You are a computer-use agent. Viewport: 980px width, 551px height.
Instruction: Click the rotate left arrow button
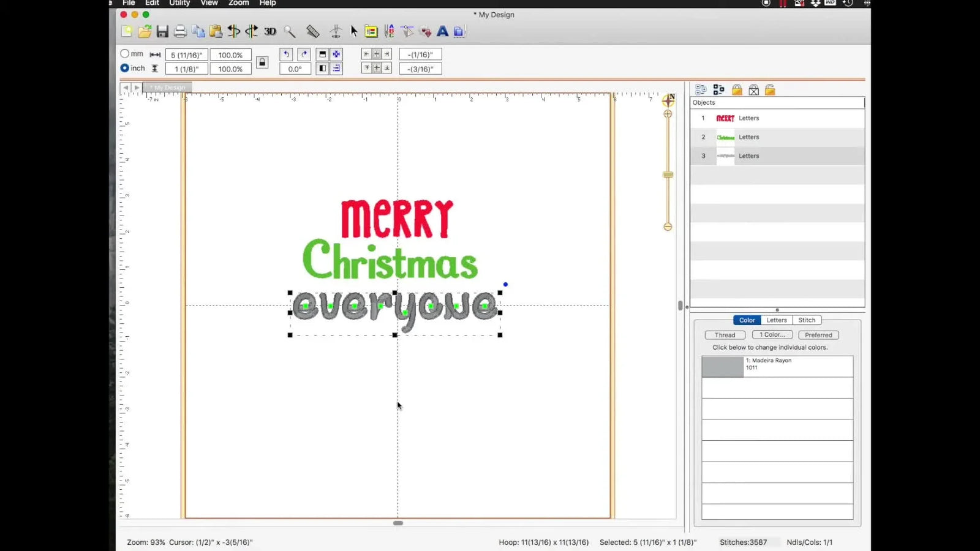click(286, 54)
